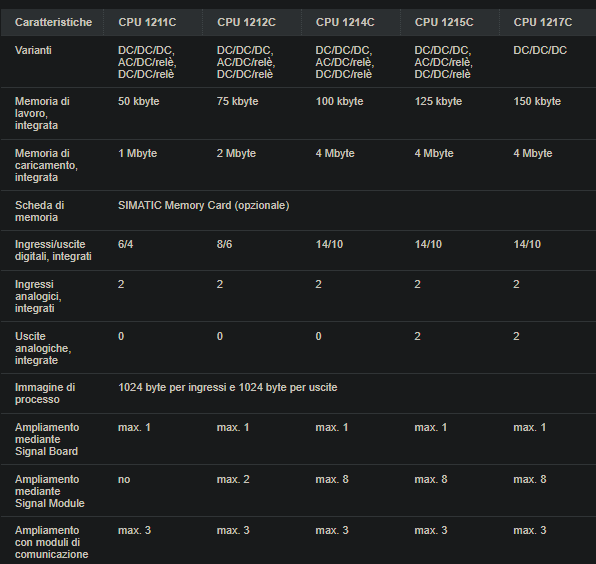Select the max. 2 Signal Module cell

point(233,479)
